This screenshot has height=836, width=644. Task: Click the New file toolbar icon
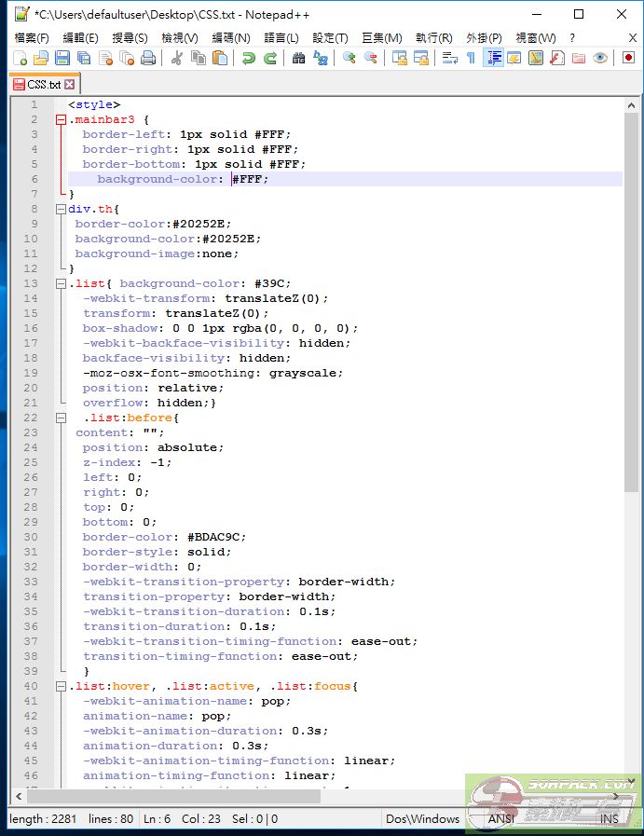coord(21,59)
